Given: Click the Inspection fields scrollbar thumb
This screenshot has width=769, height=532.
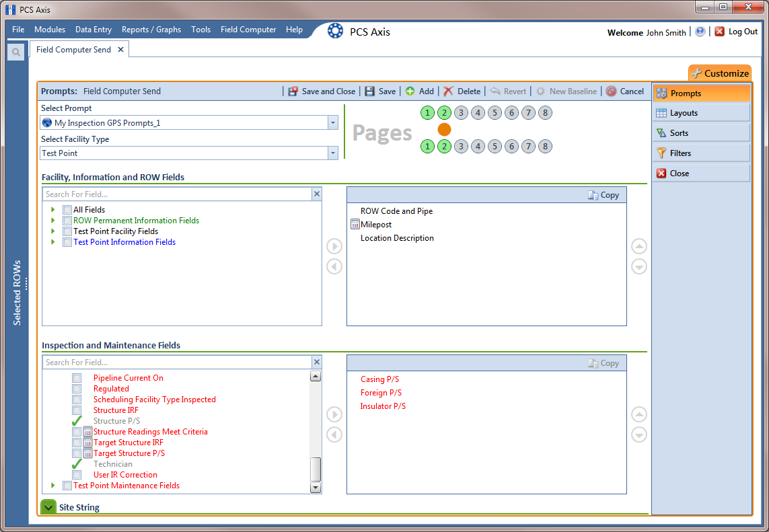Looking at the screenshot, I should pyautogui.click(x=316, y=469).
